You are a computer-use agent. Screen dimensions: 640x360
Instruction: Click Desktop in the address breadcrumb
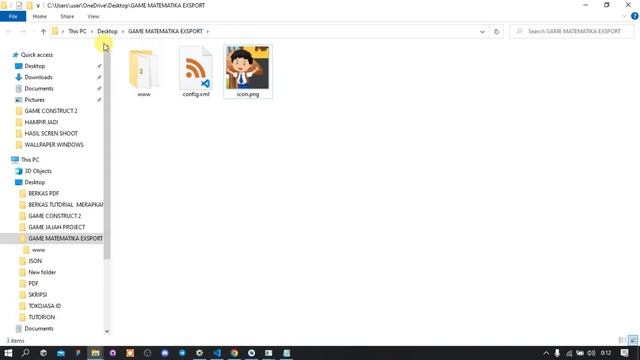107,31
